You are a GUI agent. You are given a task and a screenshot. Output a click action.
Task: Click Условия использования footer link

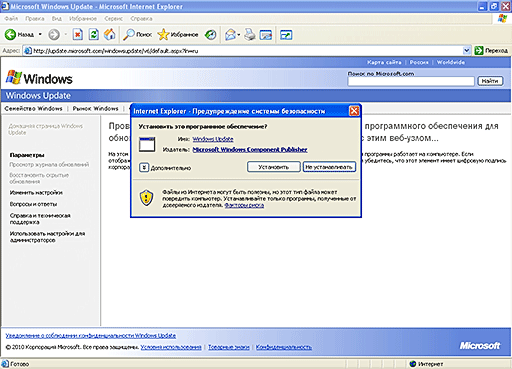pyautogui.click(x=171, y=347)
